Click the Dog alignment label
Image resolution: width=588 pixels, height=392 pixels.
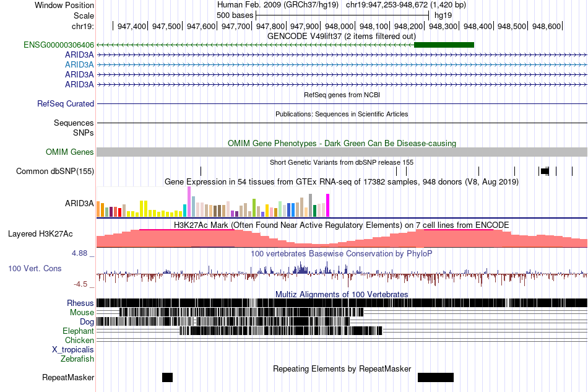tap(87, 322)
